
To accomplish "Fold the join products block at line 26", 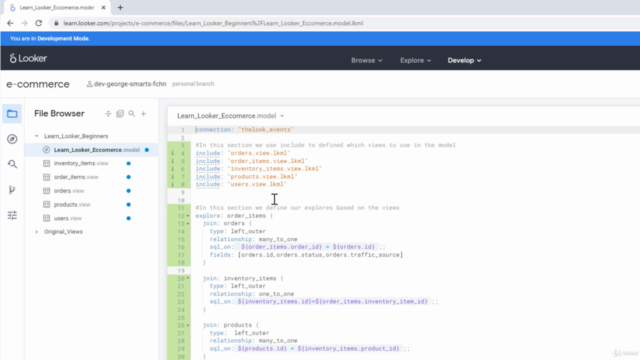I will click(x=188, y=325).
